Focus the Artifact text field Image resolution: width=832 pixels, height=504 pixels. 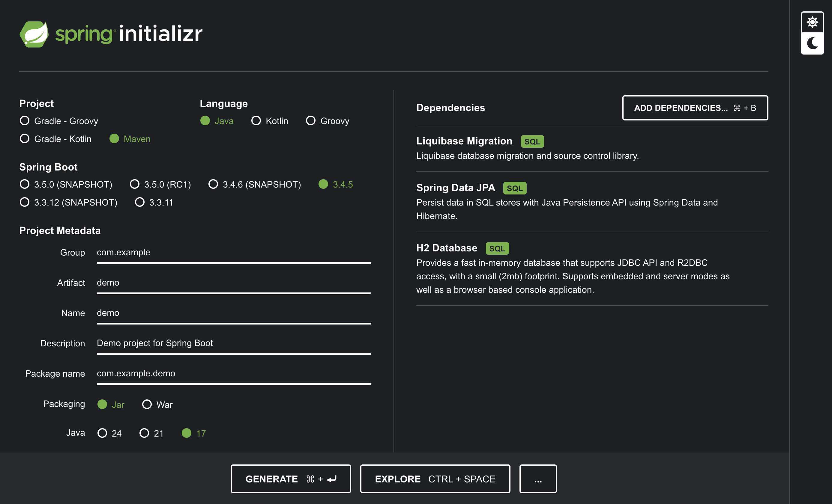point(234,283)
